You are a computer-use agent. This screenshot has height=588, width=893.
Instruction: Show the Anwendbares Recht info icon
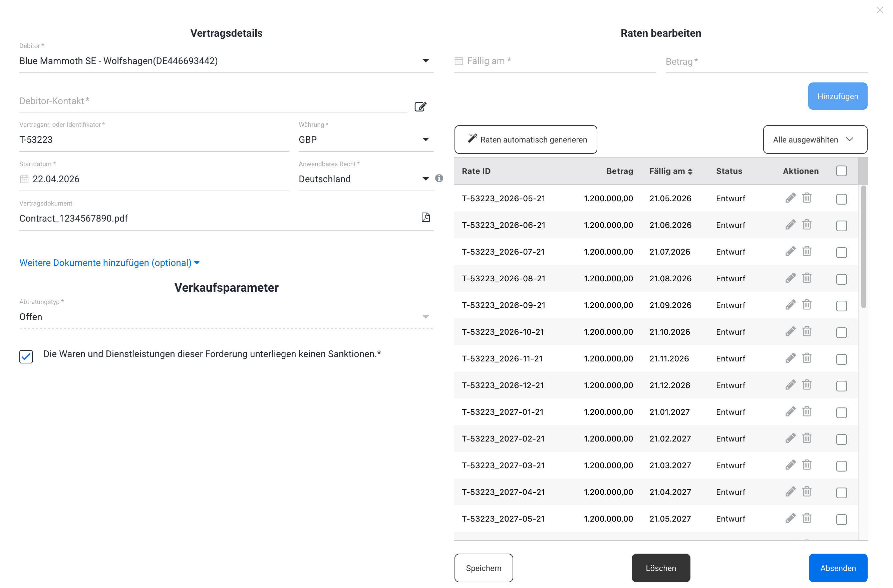(x=439, y=178)
